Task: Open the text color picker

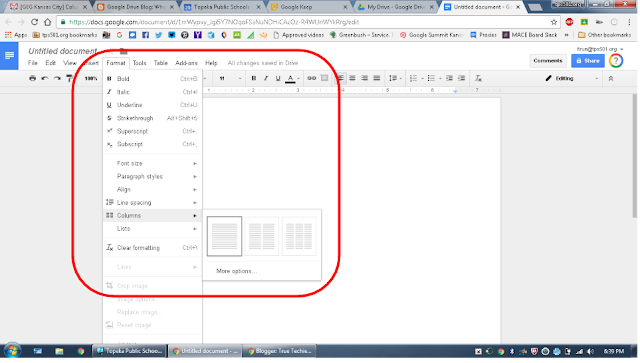Action: click(x=291, y=78)
